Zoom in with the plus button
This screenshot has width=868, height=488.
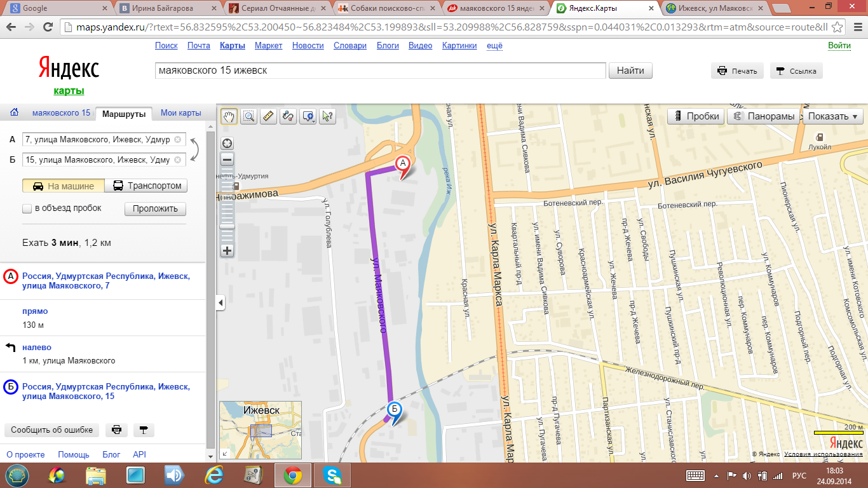[x=227, y=251]
